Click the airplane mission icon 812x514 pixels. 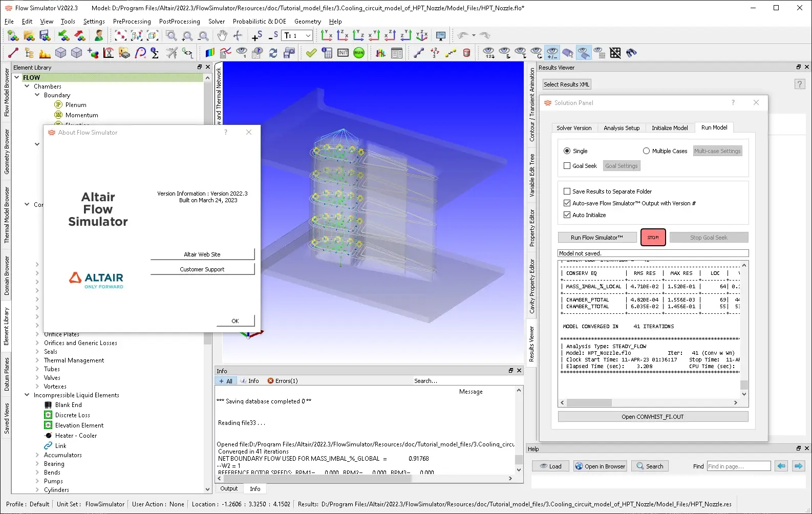pos(172,53)
